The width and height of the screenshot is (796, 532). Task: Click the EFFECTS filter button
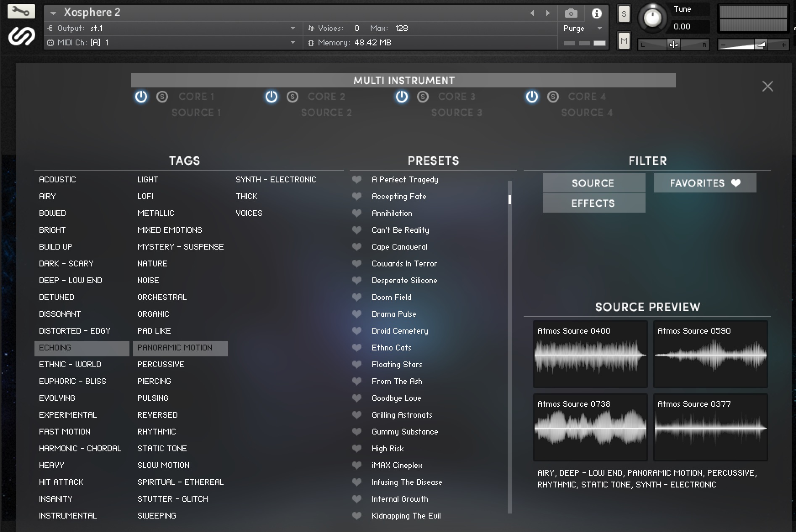click(x=594, y=203)
